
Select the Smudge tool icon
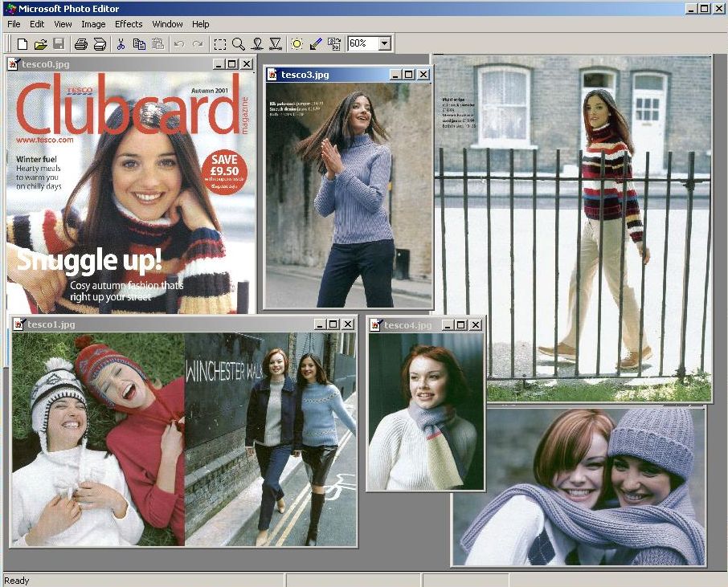[x=257, y=44]
